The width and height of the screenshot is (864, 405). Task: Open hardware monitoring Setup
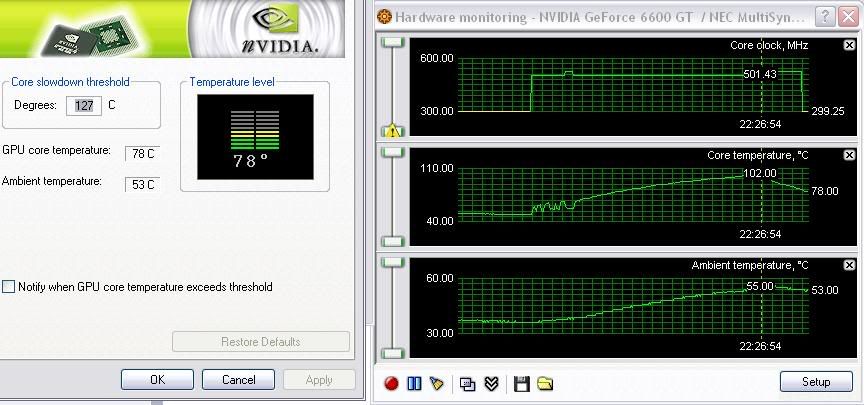coord(816,382)
